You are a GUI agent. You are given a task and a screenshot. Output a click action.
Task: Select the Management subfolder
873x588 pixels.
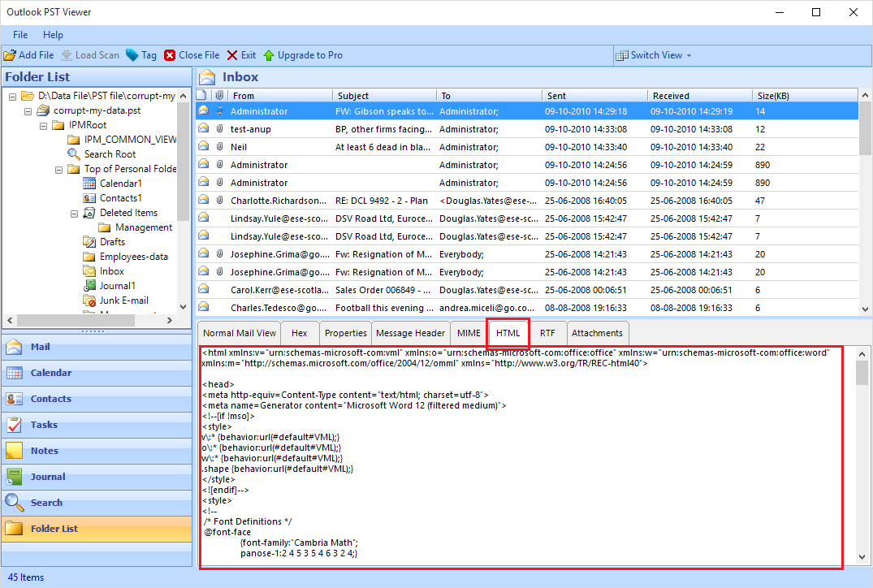(x=136, y=227)
